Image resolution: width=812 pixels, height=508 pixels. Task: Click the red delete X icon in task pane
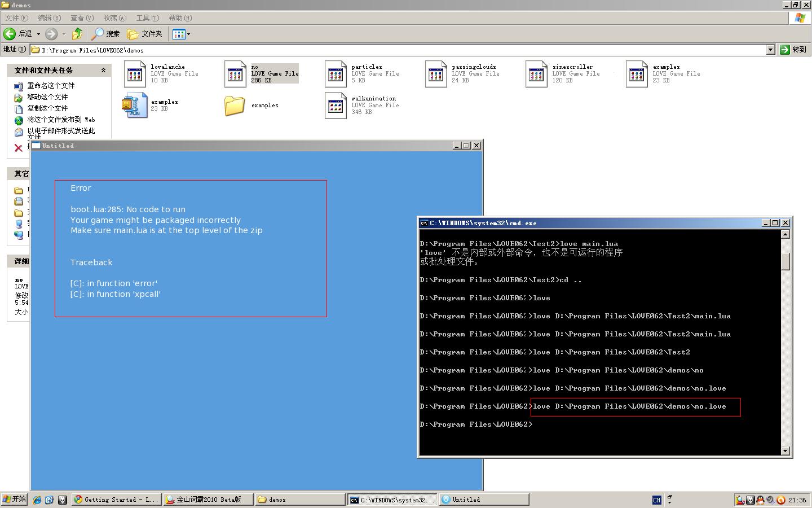point(18,148)
